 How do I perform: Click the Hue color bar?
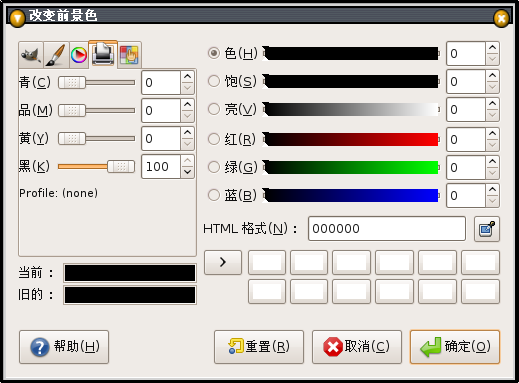[352, 53]
